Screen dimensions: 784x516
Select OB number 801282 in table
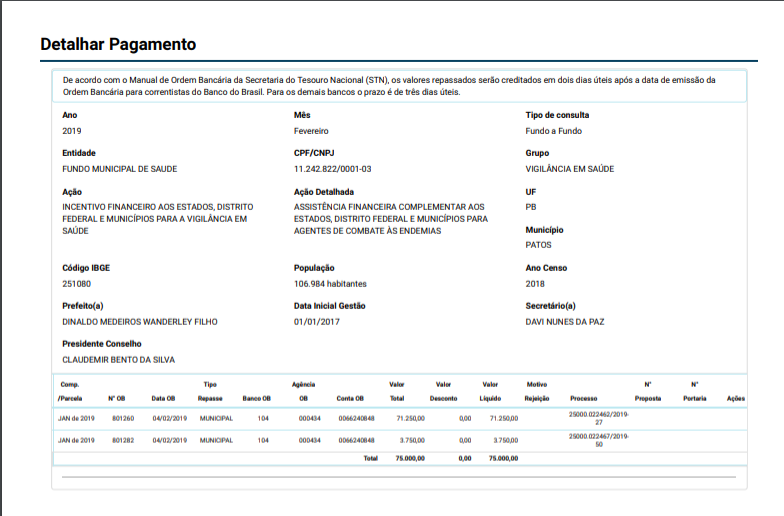123,440
